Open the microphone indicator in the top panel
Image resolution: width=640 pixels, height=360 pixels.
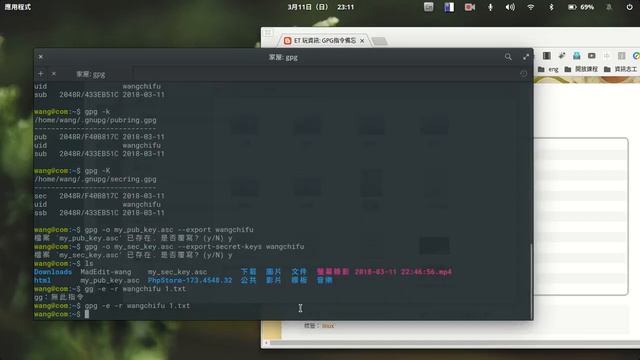(490, 7)
